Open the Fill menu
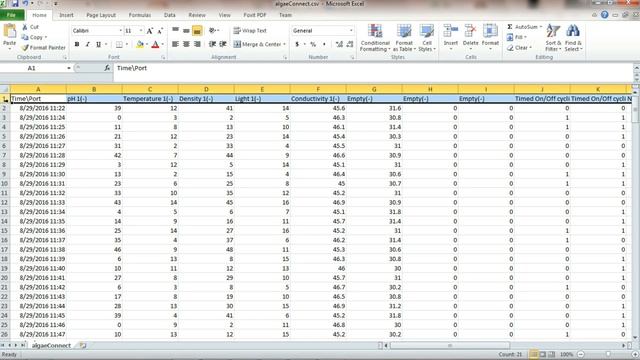This screenshot has height=360, width=640. click(x=516, y=37)
